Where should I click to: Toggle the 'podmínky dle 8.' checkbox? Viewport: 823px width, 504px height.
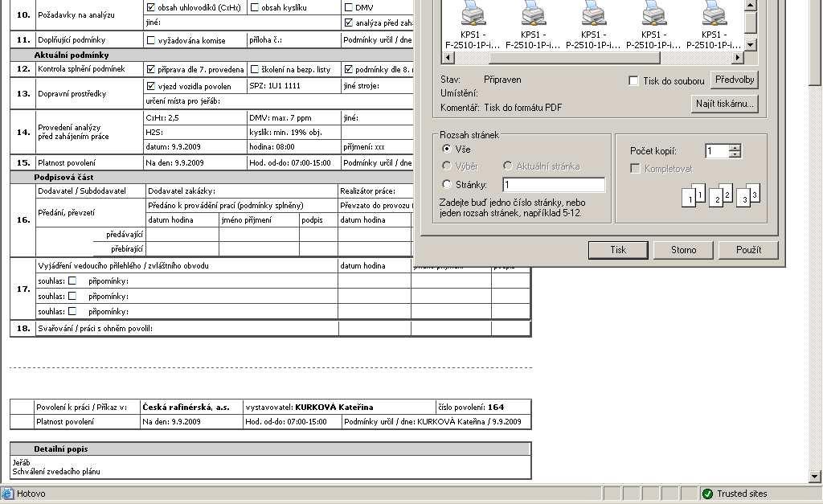(x=349, y=69)
